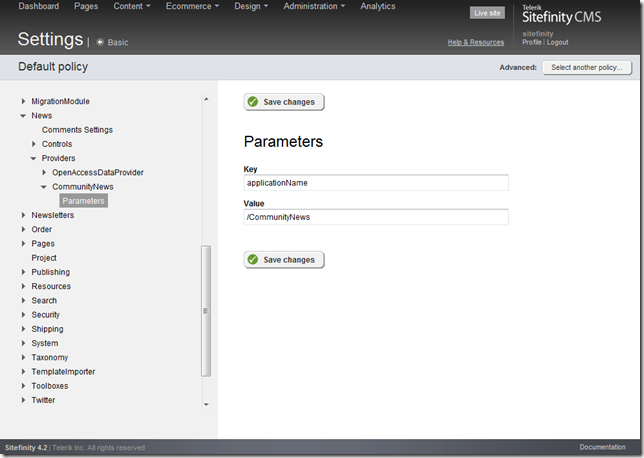Open the Content dropdown menu

click(x=132, y=6)
